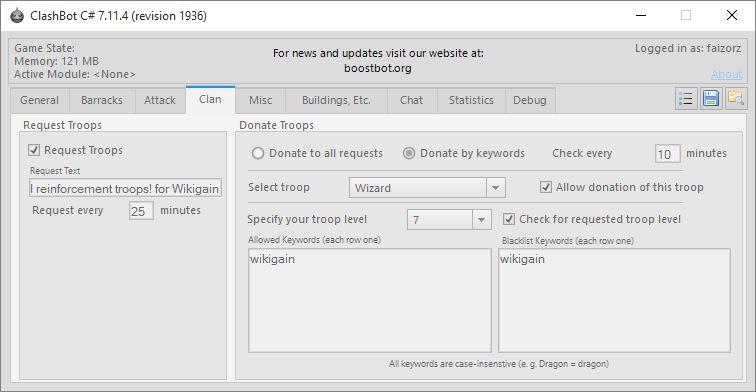
Task: Click the About link
Action: coord(726,74)
